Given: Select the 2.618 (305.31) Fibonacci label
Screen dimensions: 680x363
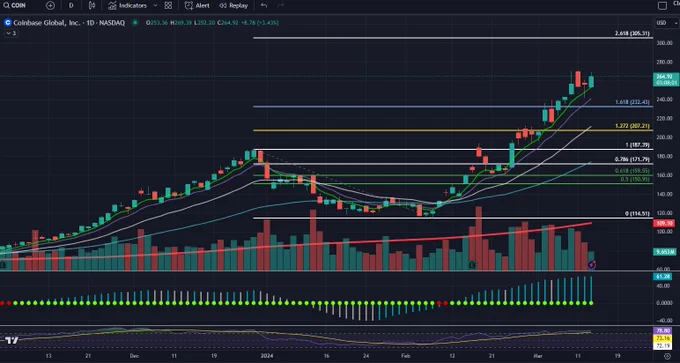Looking at the screenshot, I should pos(633,34).
